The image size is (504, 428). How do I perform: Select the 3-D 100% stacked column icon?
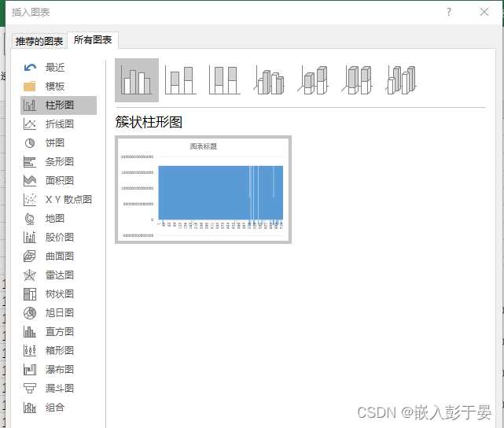(357, 80)
